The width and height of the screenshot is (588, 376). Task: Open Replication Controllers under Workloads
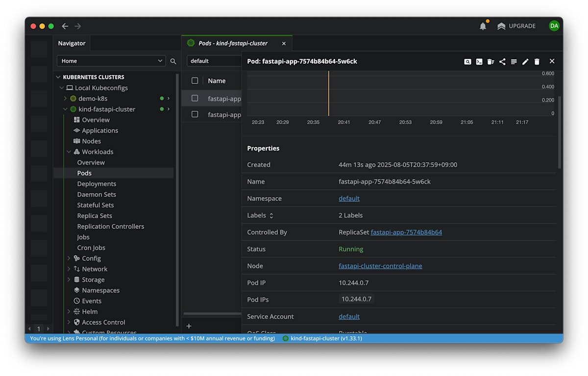(x=111, y=226)
